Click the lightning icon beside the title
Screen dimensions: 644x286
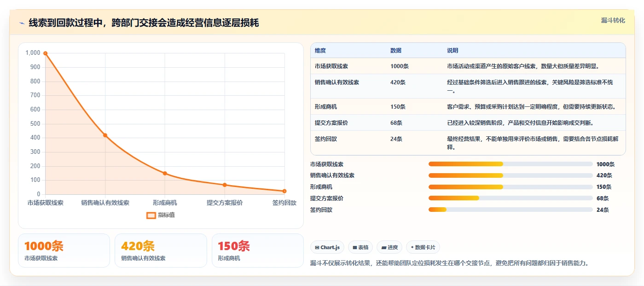pyautogui.click(x=22, y=23)
